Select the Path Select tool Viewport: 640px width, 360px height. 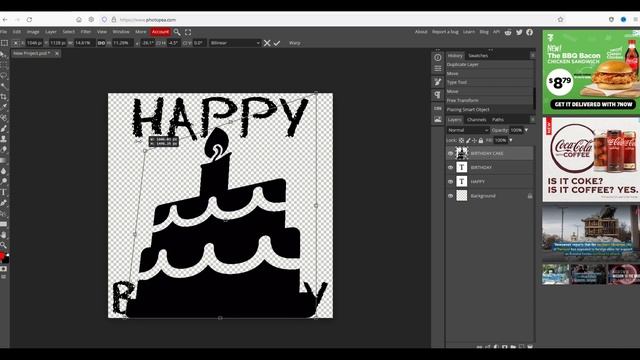(x=4, y=213)
